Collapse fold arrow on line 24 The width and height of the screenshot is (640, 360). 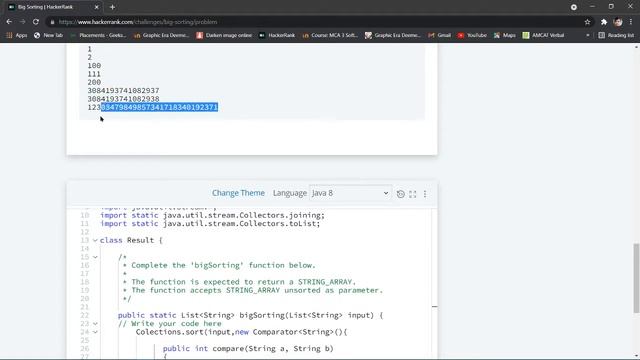(95, 332)
